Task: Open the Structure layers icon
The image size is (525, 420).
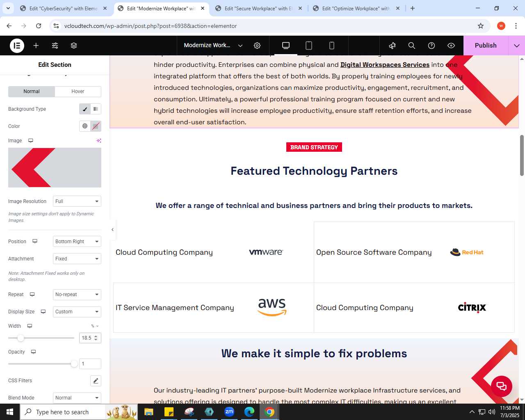Action: (x=74, y=46)
